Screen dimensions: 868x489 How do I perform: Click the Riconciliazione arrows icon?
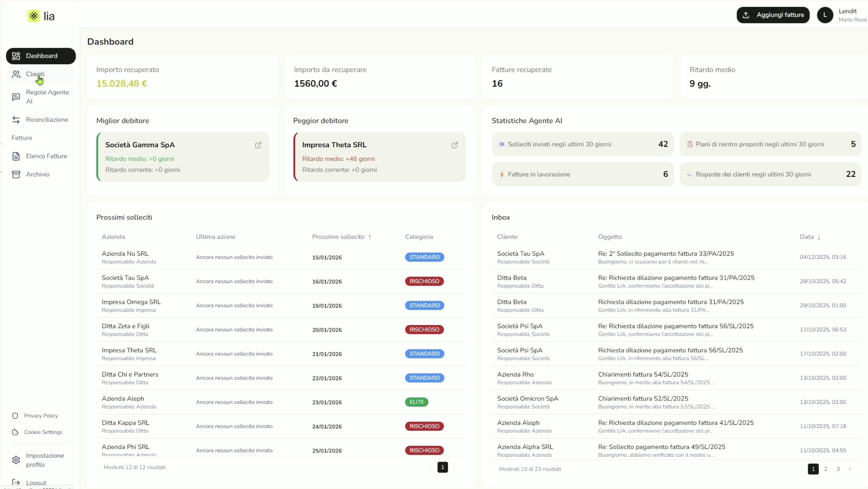tap(16, 120)
